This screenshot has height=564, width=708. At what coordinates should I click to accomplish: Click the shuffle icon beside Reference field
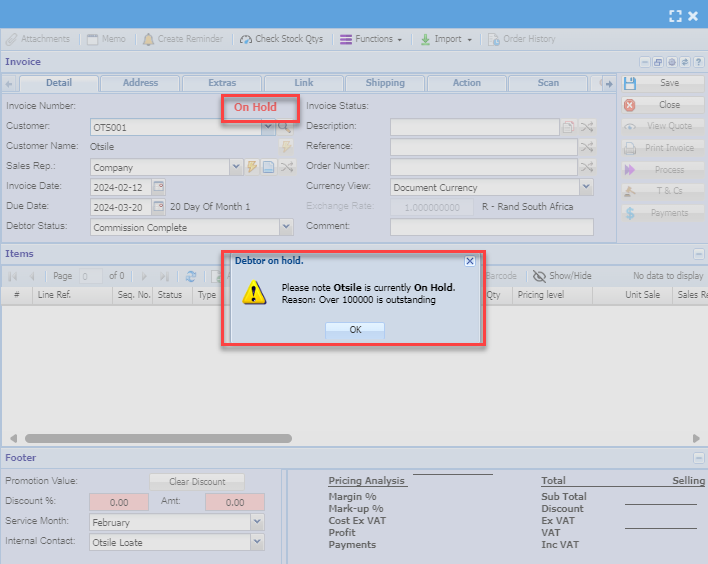(587, 147)
